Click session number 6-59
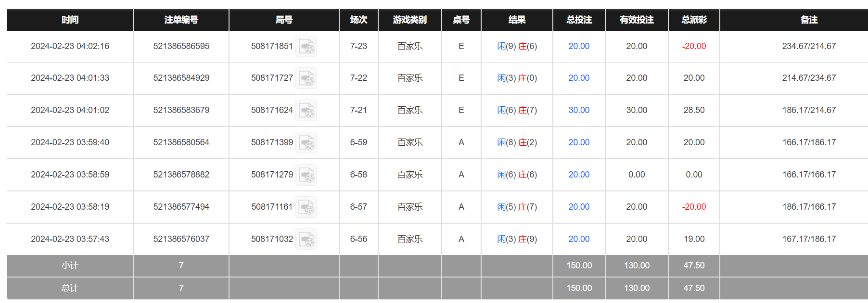868x303 pixels. pos(358,142)
